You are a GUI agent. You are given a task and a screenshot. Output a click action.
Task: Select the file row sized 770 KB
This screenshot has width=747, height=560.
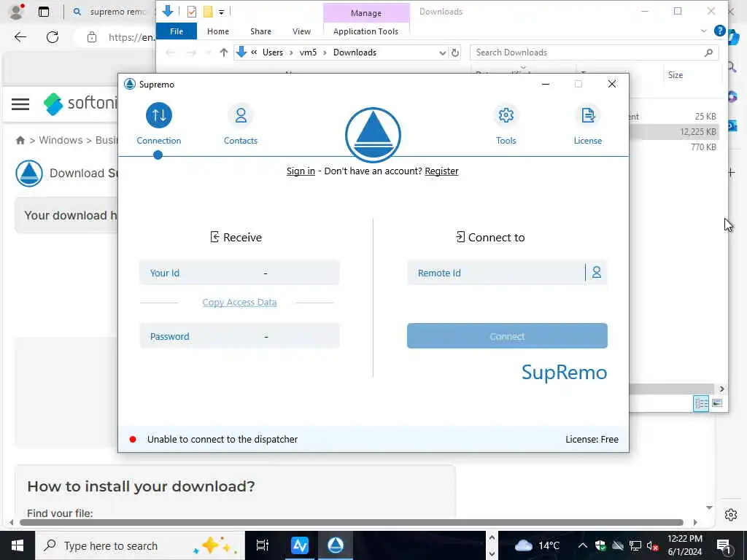674,147
